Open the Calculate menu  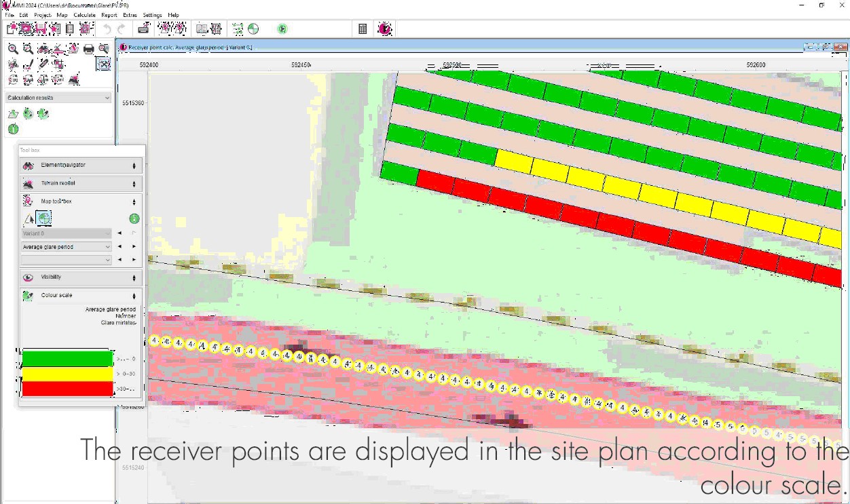pyautogui.click(x=84, y=15)
